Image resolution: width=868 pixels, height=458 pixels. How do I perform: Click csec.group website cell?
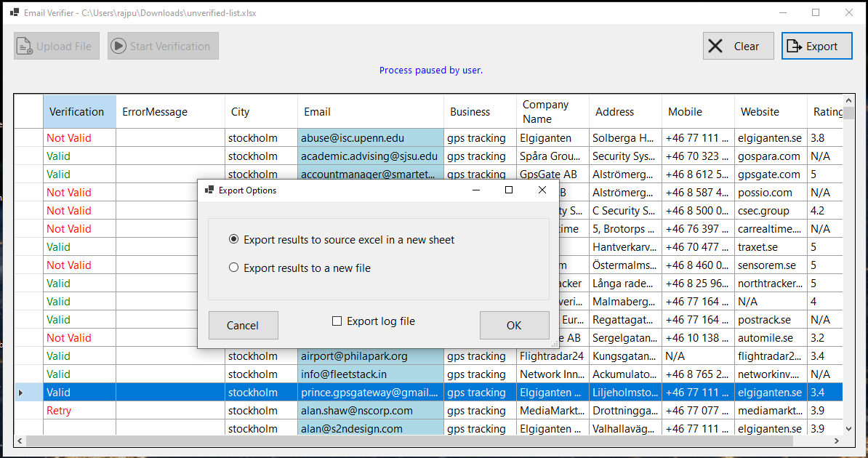(x=771, y=211)
